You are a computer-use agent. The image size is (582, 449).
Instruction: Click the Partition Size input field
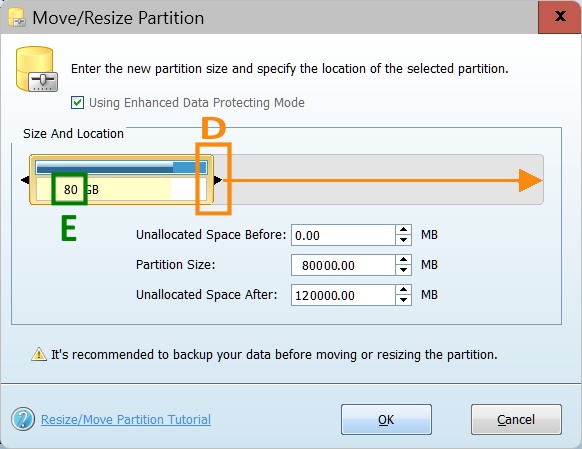click(343, 265)
